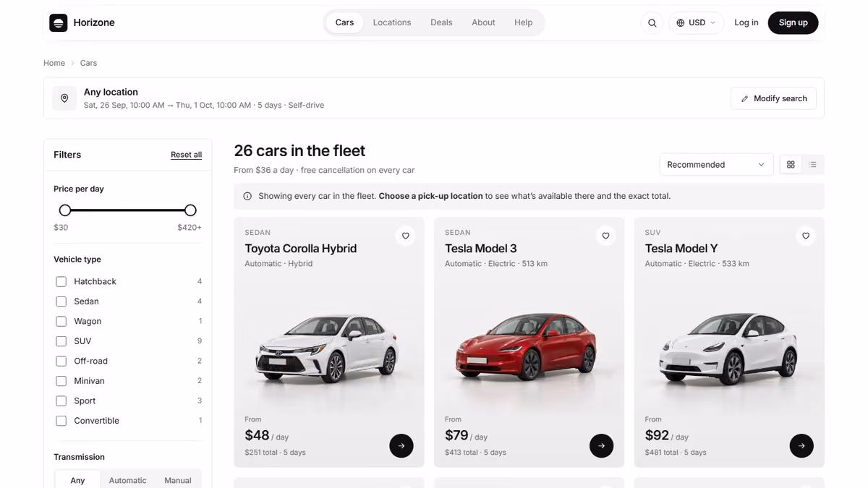This screenshot has width=868, height=488.
Task: Click the maximum price slider handle
Action: coord(190,210)
